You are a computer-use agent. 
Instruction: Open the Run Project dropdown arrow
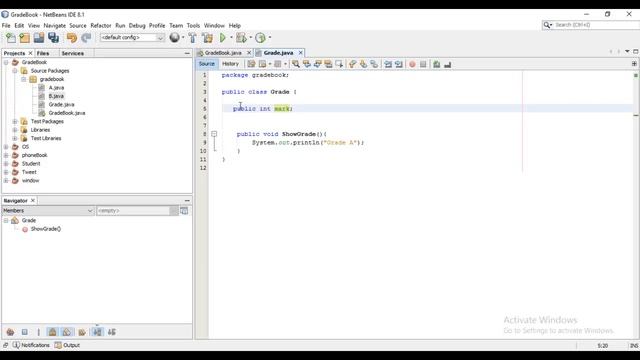tap(231, 38)
